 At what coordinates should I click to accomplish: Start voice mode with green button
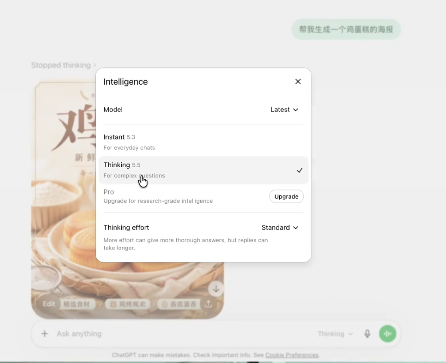pyautogui.click(x=388, y=334)
